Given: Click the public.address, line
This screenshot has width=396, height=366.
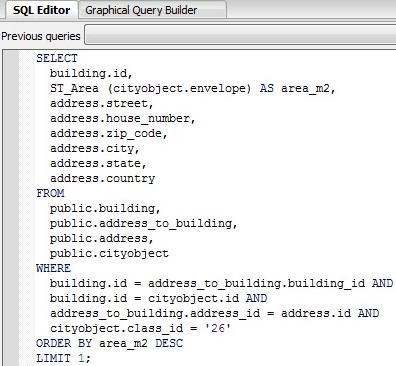Looking at the screenshot, I should [102, 238].
